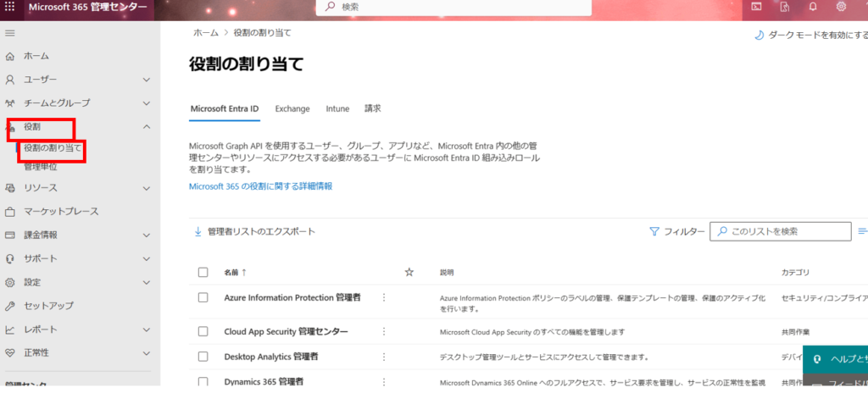Viewport: 868px width, 393px height.
Task: Sort by the 名前 column header
Action: 236,273
